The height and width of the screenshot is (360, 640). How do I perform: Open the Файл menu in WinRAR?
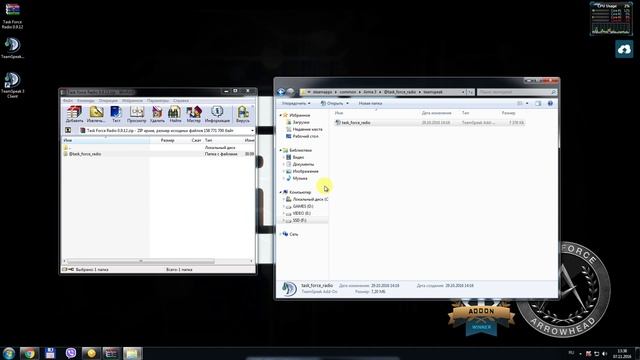67,100
